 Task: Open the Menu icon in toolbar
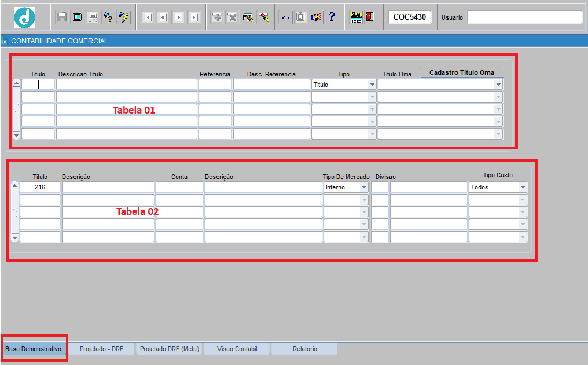[356, 17]
